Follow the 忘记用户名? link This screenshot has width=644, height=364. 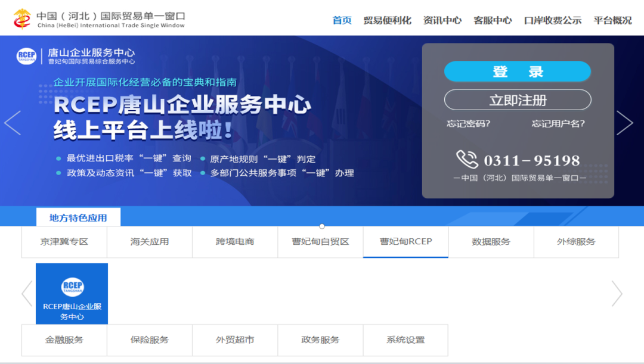click(x=558, y=123)
